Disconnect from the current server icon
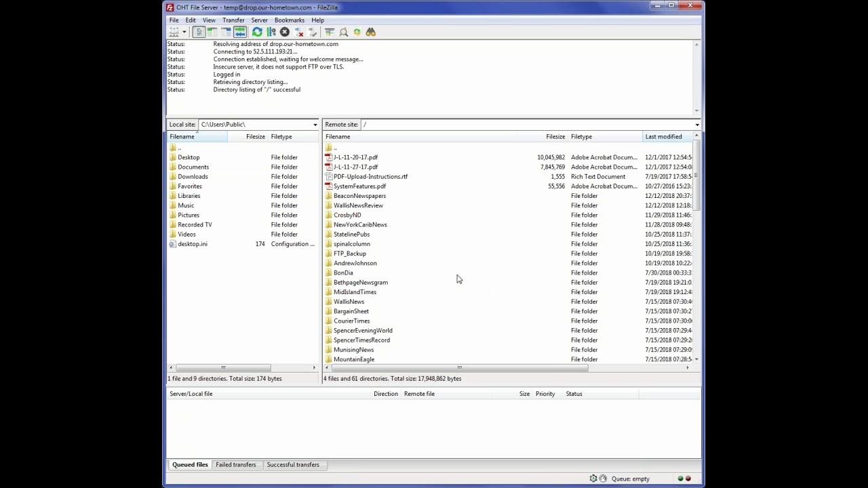868x488 pixels. click(x=299, y=32)
